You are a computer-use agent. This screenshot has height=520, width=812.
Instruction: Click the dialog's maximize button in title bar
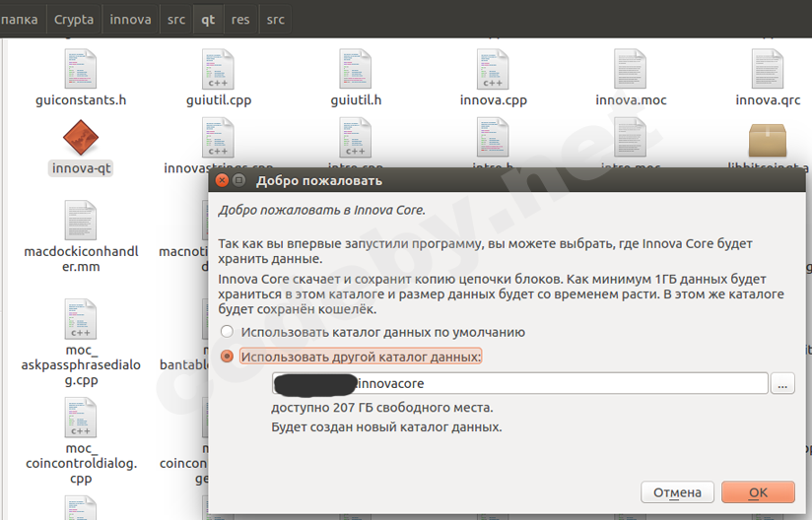pyautogui.click(x=238, y=180)
